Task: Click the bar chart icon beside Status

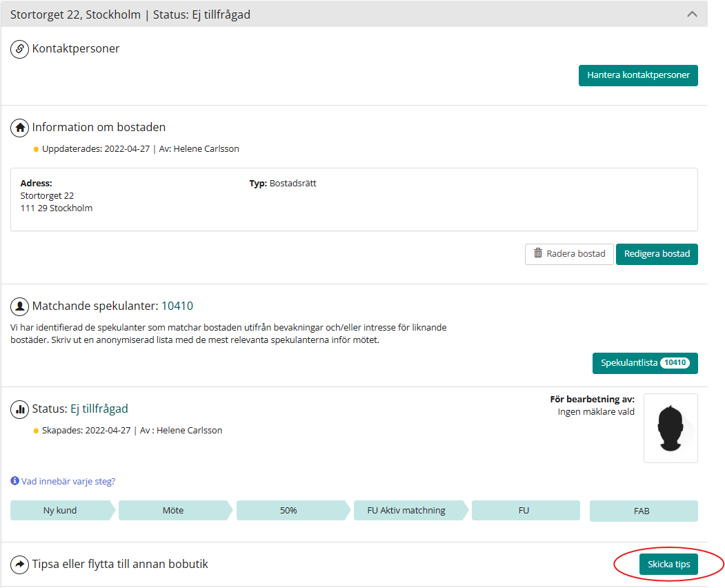Action: click(19, 409)
